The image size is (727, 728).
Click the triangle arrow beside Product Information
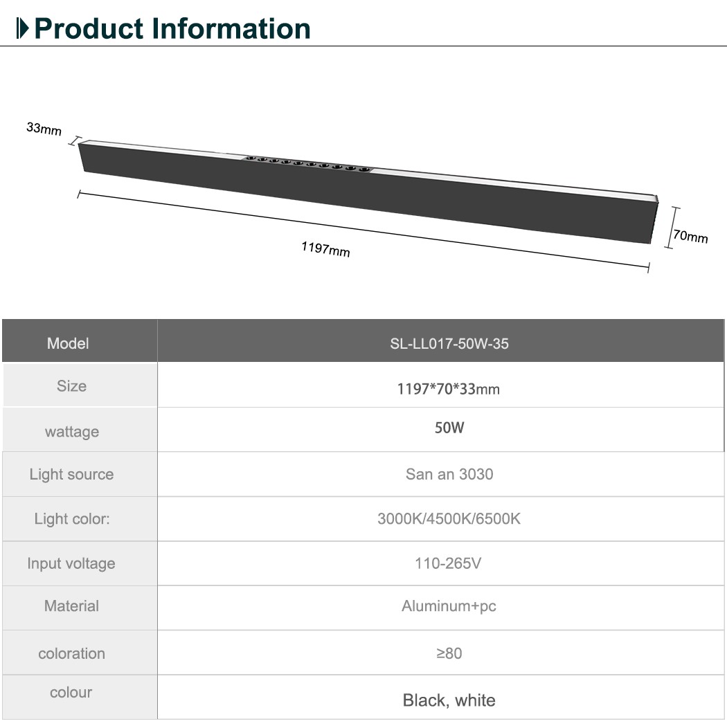(23, 28)
